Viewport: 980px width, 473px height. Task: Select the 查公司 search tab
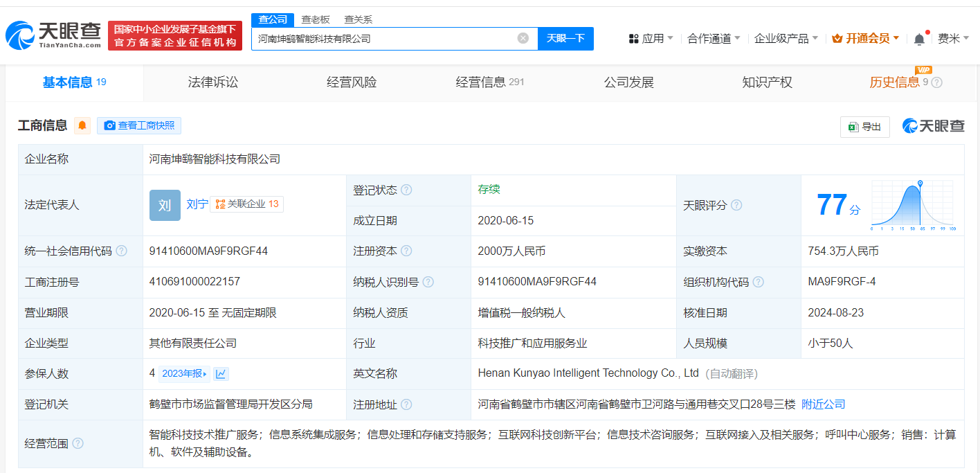click(273, 19)
